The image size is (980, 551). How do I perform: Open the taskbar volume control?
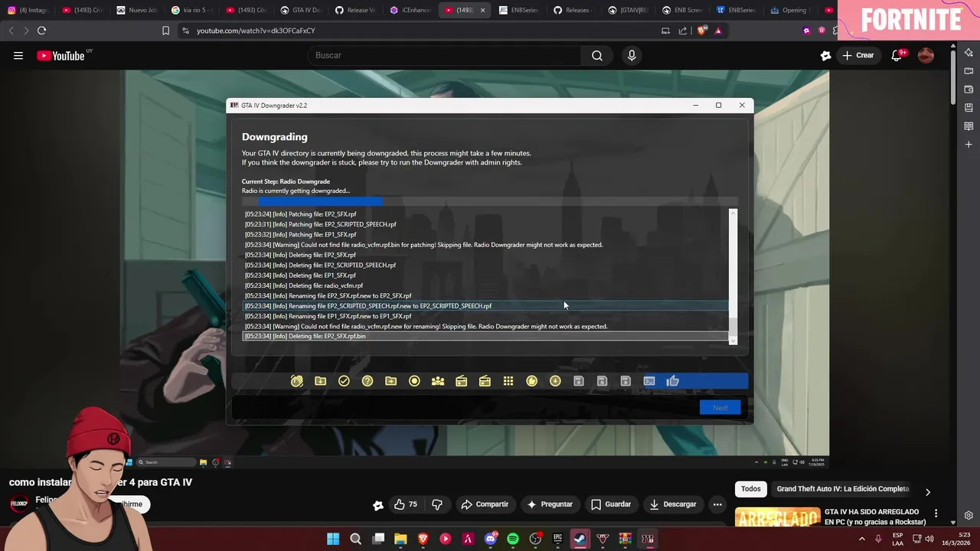929,539
